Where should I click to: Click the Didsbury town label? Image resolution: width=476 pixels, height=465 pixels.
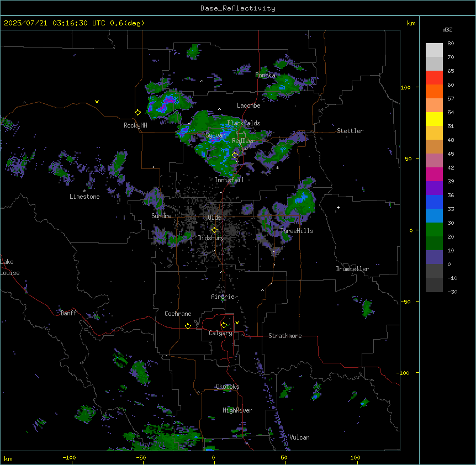coord(211,238)
